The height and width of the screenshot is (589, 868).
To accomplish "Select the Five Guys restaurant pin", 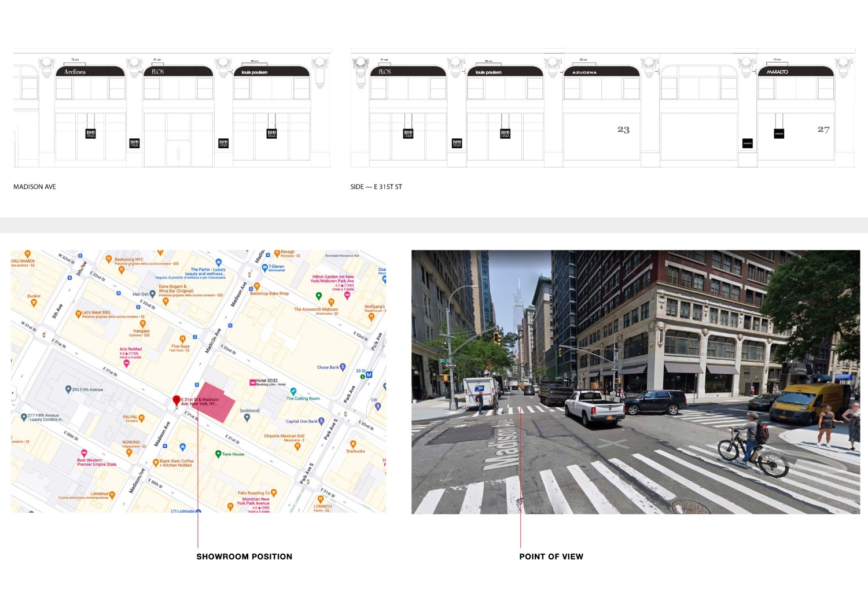I will 182,339.
